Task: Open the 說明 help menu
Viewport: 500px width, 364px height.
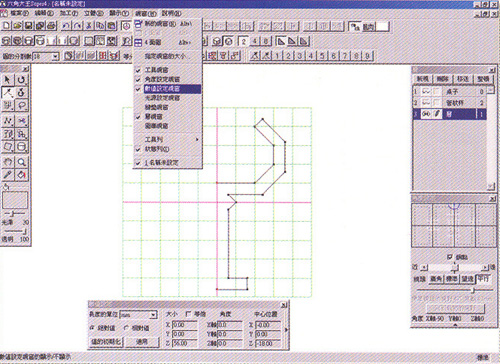Action: [x=172, y=13]
